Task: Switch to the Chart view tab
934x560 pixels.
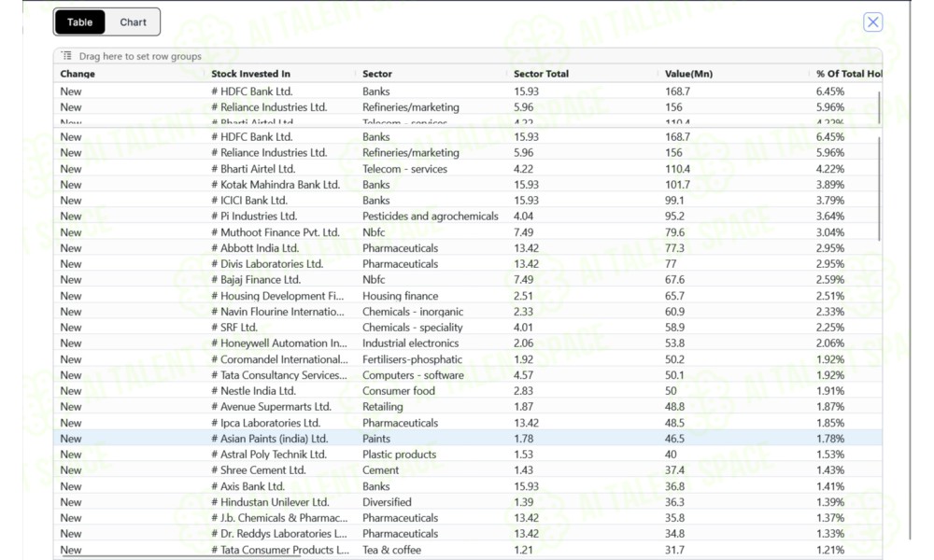Action: 133,22
